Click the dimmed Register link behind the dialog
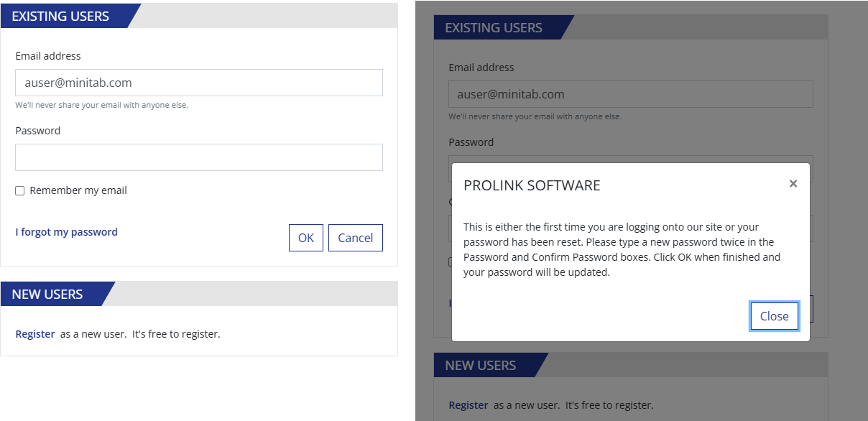Screen dimensions: 868x421 468,405
